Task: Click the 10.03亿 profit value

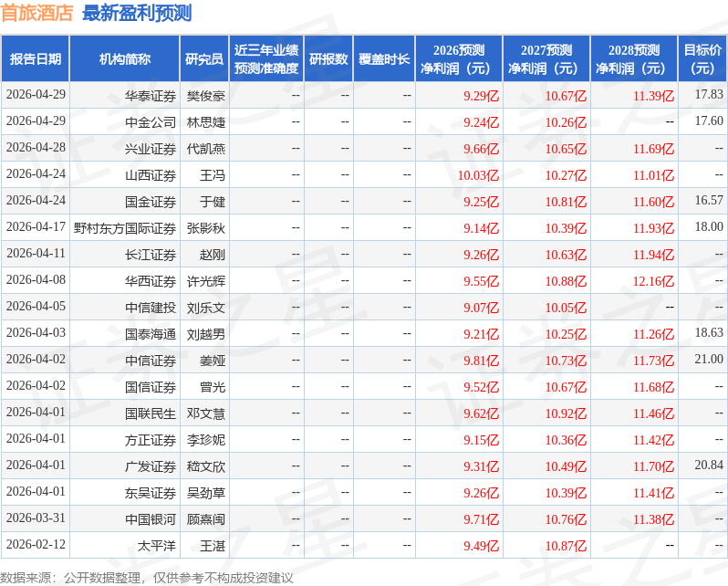Action: tap(478, 175)
